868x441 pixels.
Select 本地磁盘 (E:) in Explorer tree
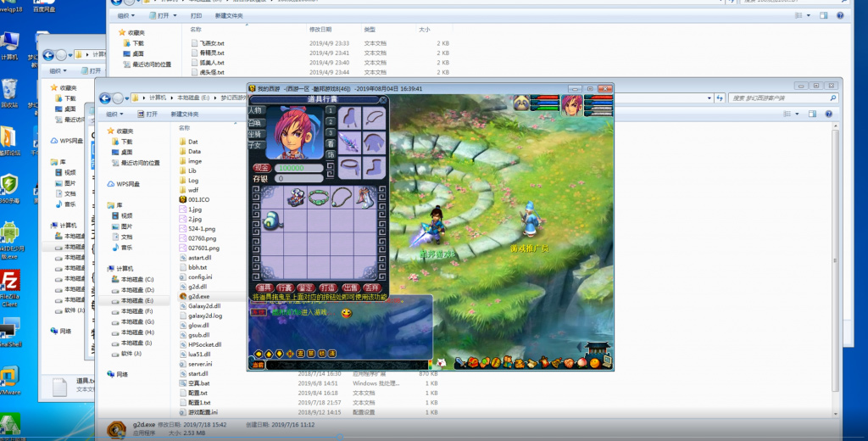coord(137,300)
